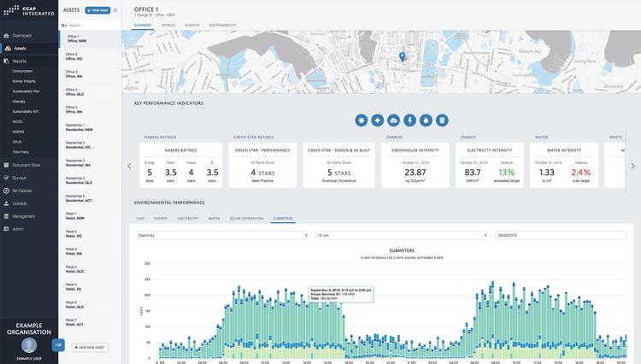Screen dimensions: 641x364
Task: Click the map location pin marker
Action: (402, 57)
